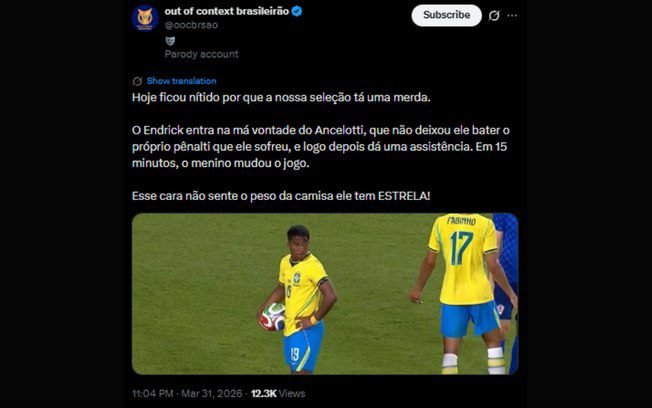This screenshot has width=652, height=408.
Task: Click the Grok icon beside Subscribe
Action: click(494, 15)
